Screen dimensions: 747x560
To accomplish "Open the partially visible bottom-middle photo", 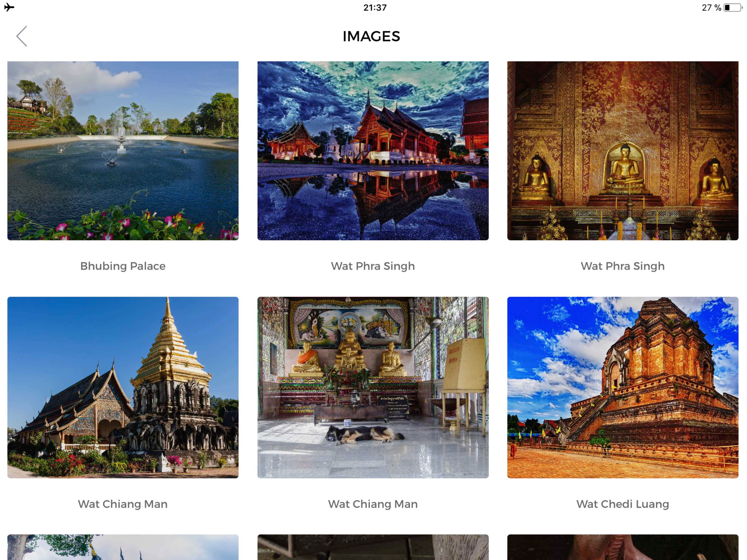I will (373, 547).
